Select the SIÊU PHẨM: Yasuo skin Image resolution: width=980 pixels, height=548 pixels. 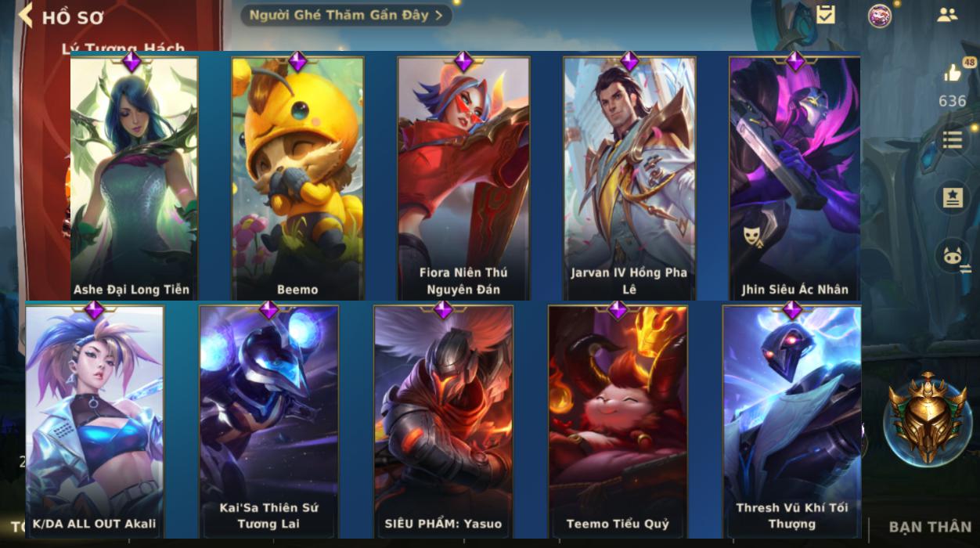coord(443,421)
